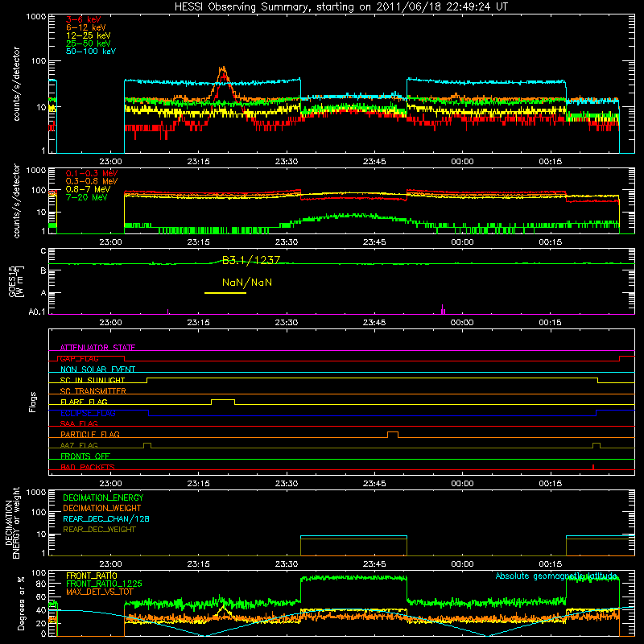This screenshot has width=644, height=644.
Task: Select the cyan 50-100 keV legend label
Action: (91, 52)
